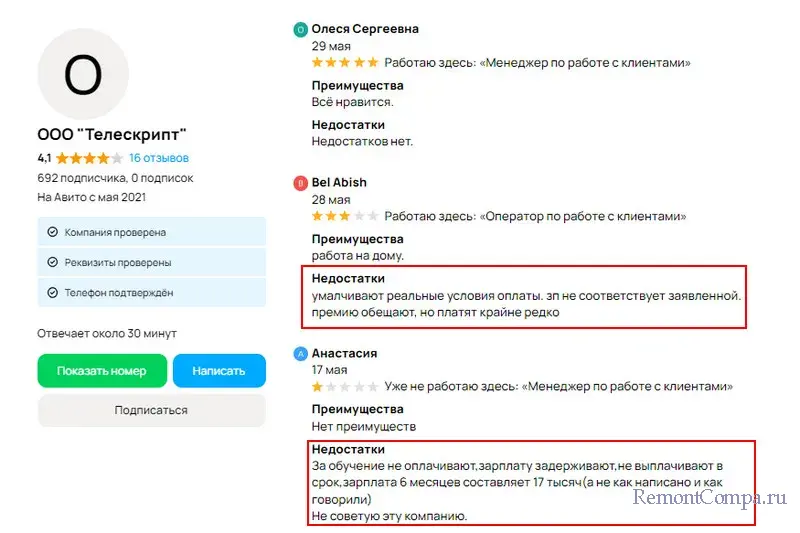
Task: Click the 'Телефон подтверждён' checkmark icon
Action: [x=52, y=292]
